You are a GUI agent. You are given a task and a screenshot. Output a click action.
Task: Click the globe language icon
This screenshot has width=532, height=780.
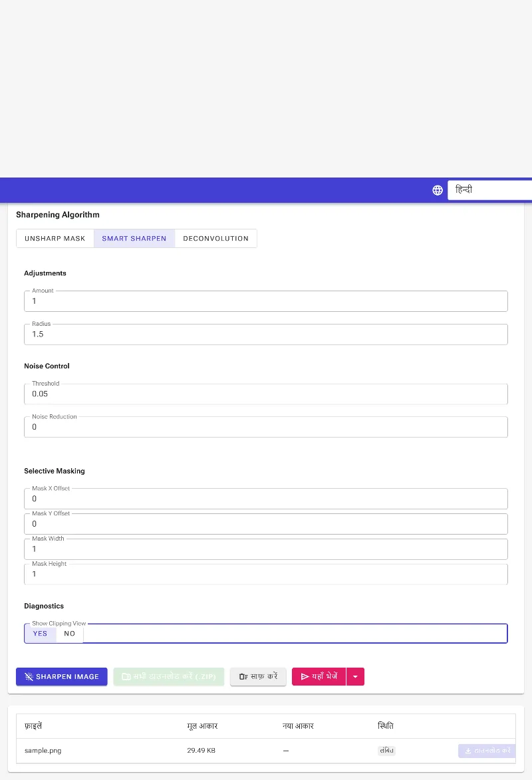(x=438, y=190)
